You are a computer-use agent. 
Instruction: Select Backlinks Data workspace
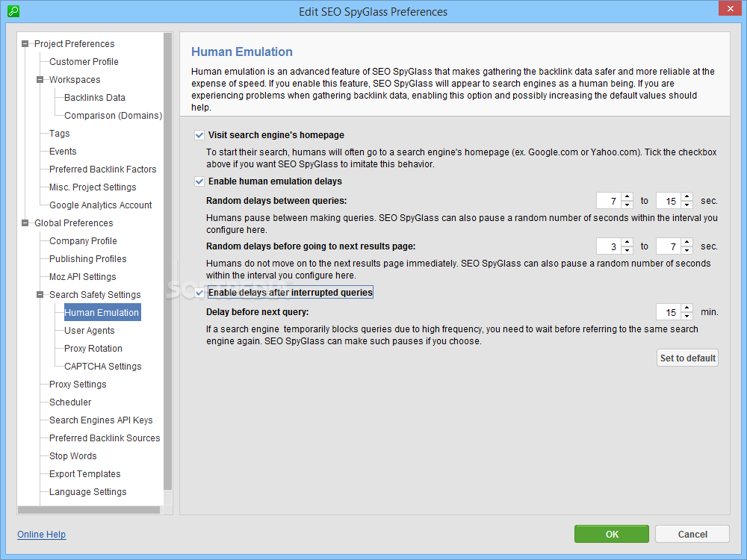95,98
